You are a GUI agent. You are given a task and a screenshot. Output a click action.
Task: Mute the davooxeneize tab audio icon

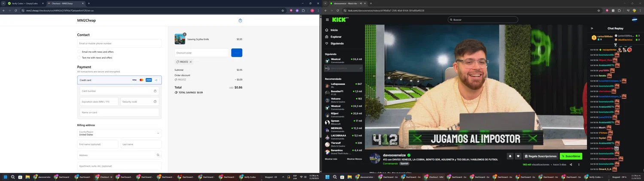tap(361, 3)
